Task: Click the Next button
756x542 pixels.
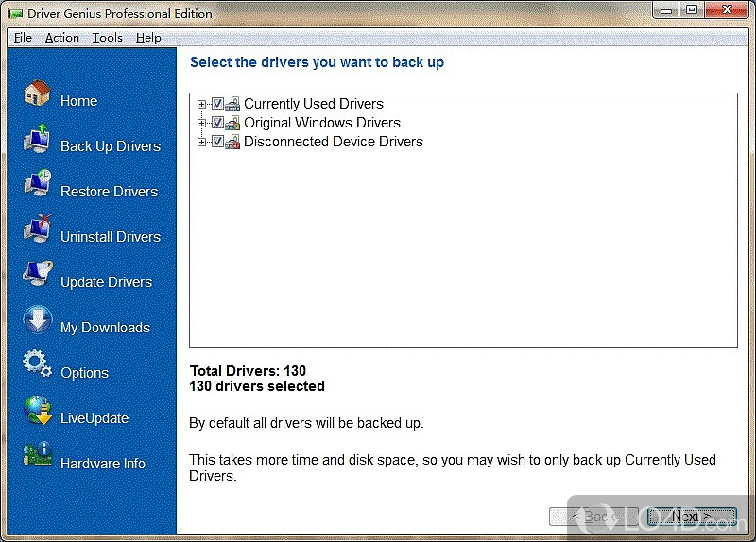Action: [x=691, y=517]
